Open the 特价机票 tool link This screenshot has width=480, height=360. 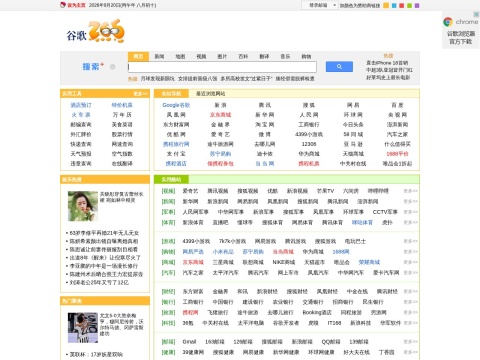[122, 105]
